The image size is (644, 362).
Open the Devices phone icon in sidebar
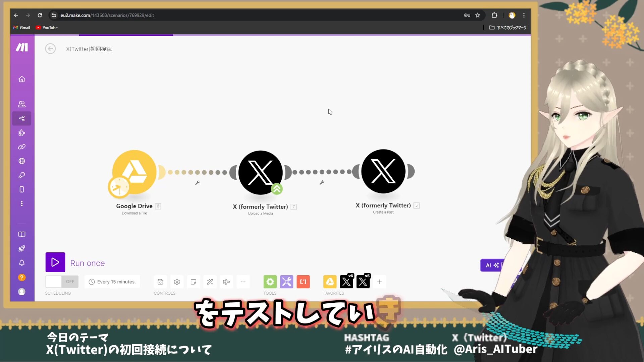pyautogui.click(x=22, y=189)
